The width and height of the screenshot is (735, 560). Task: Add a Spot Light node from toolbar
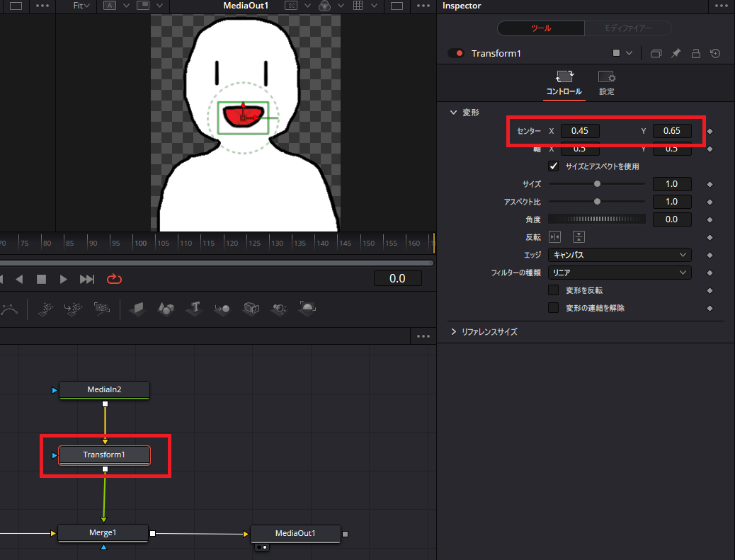tap(280, 309)
